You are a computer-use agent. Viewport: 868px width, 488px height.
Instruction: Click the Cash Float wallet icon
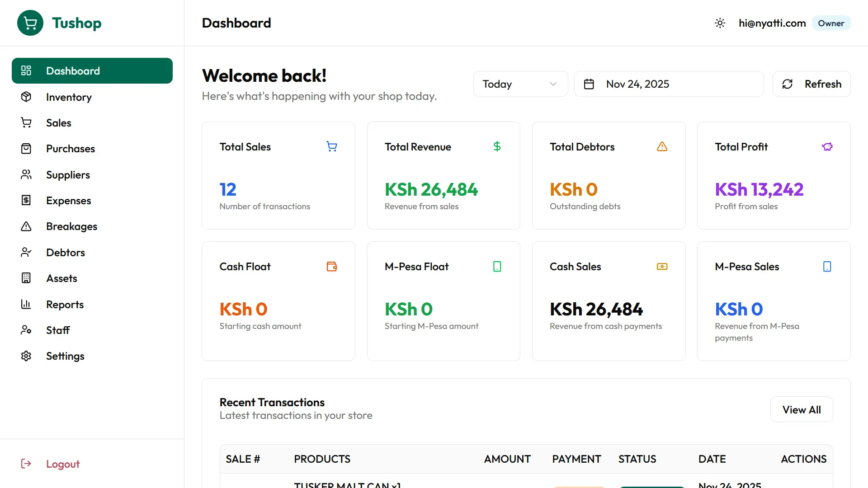(x=332, y=267)
